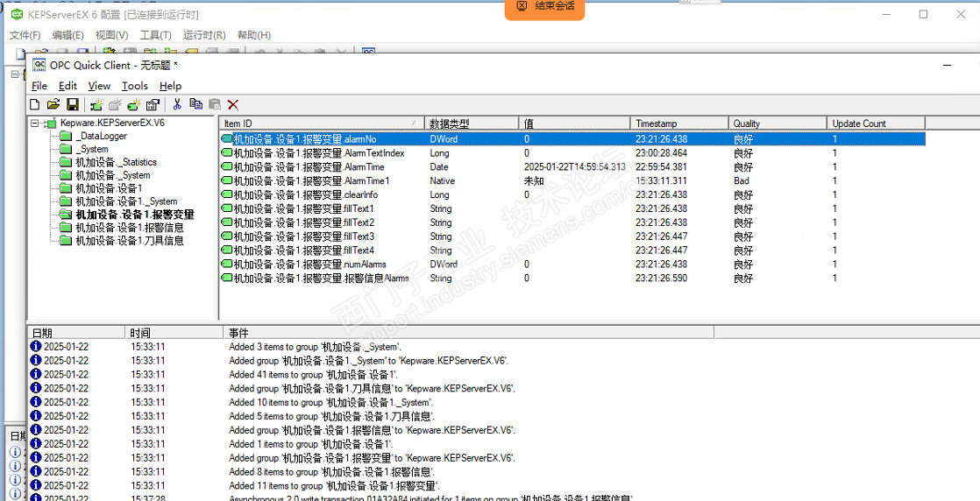This screenshot has width=980, height=501.
Task: Select the fillText3 item row
Action: tap(572, 236)
